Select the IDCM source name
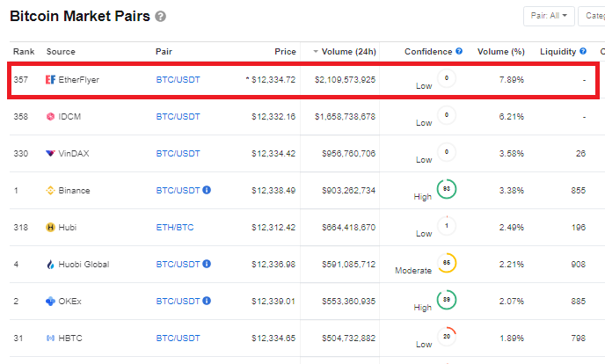The width and height of the screenshot is (605, 364). click(x=69, y=116)
